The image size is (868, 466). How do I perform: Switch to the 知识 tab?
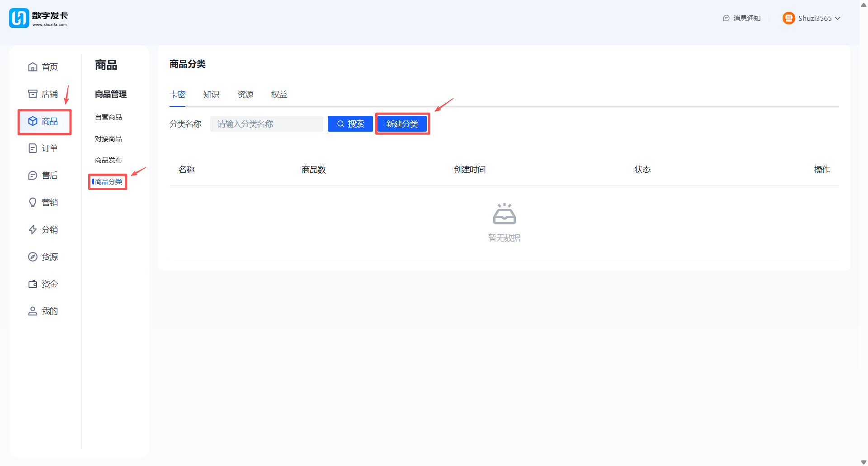tap(212, 95)
